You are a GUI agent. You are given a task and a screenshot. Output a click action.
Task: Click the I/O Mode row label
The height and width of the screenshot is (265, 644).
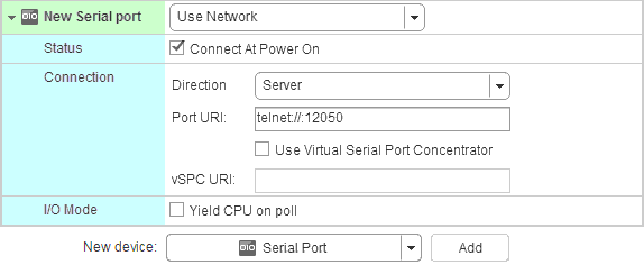coord(70,211)
